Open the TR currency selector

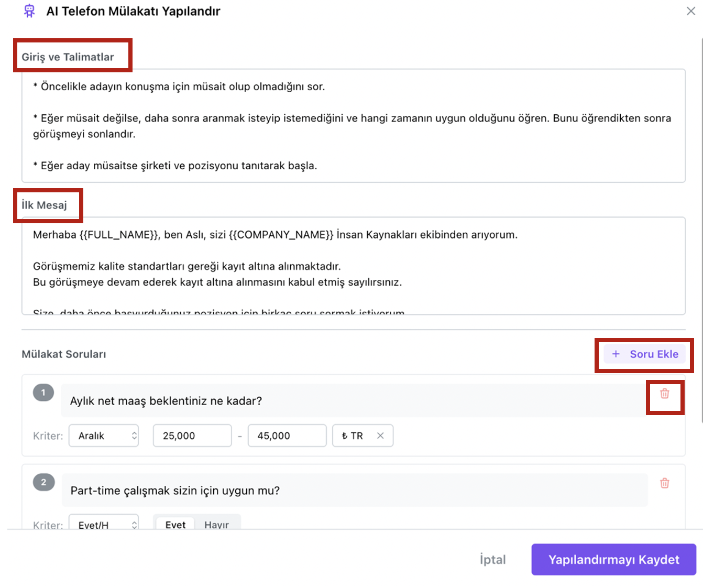354,435
